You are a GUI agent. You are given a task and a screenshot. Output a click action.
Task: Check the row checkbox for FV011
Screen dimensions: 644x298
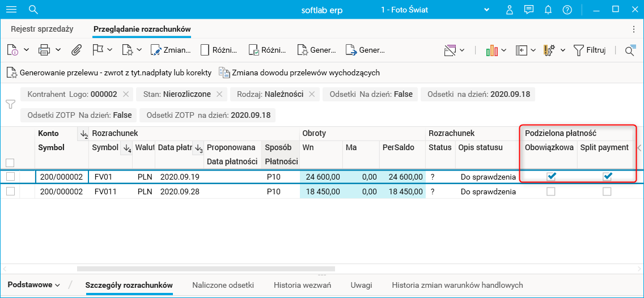[10, 191]
